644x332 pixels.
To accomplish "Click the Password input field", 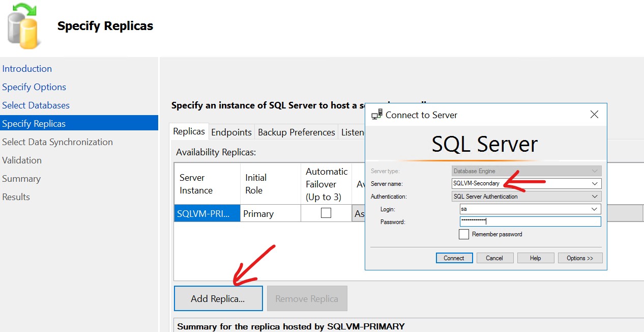I will point(531,222).
